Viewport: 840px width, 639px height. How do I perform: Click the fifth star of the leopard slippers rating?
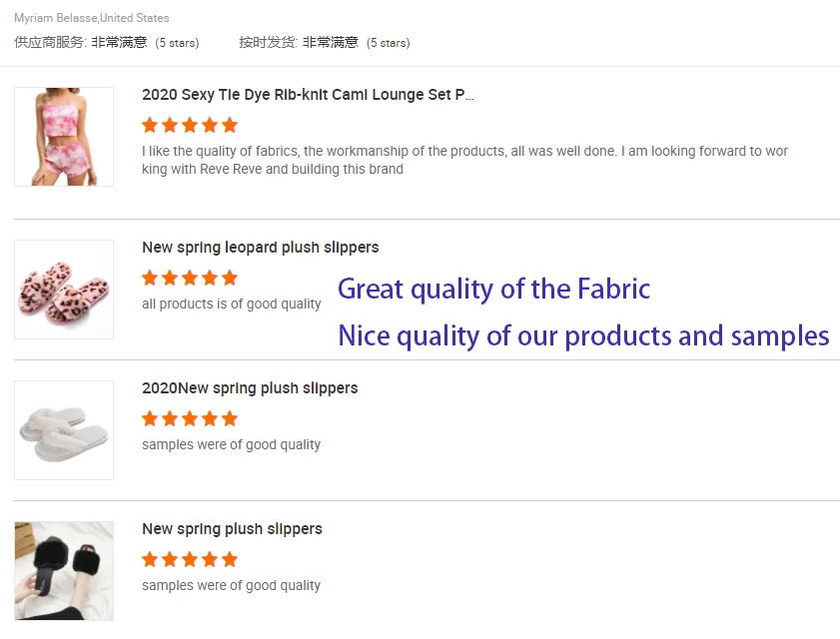point(230,278)
